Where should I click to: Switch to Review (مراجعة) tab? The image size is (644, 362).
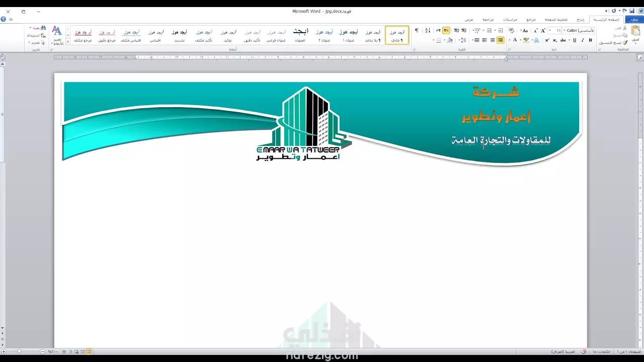coord(488,20)
